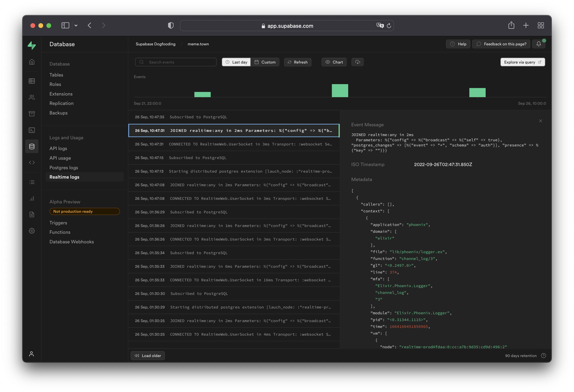Click the tallest green events chart bar
The image size is (574, 392).
340,91
